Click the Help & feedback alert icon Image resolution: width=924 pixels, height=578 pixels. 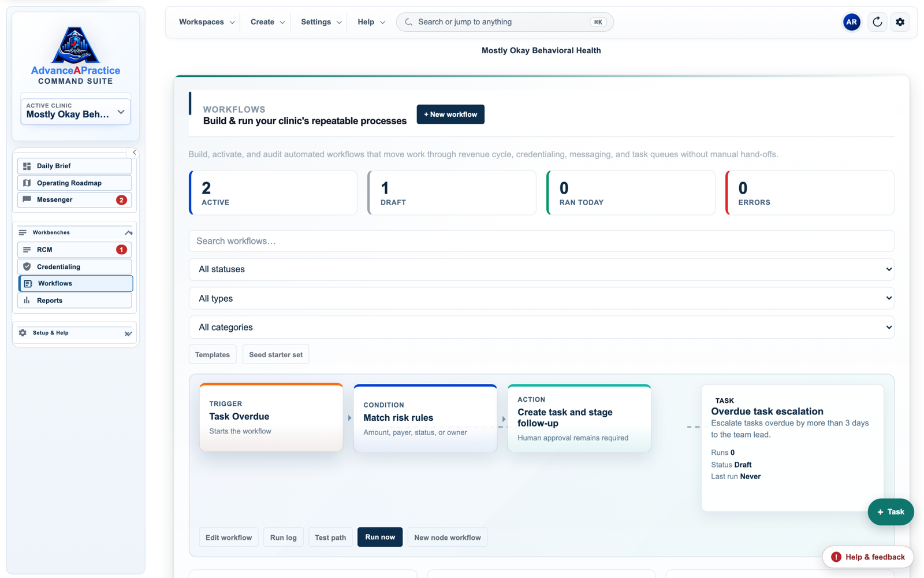click(836, 557)
